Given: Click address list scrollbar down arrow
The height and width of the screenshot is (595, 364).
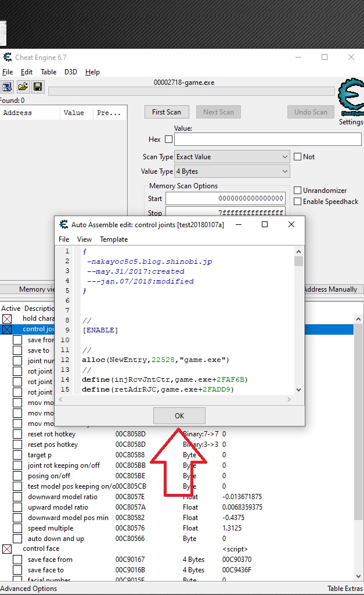Looking at the screenshot, I should click(x=359, y=576).
